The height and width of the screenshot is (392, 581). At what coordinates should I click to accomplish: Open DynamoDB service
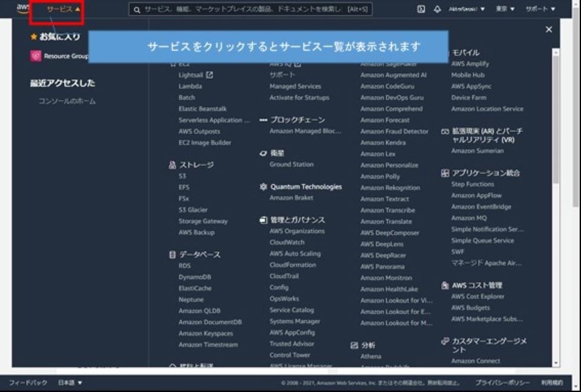[194, 277]
